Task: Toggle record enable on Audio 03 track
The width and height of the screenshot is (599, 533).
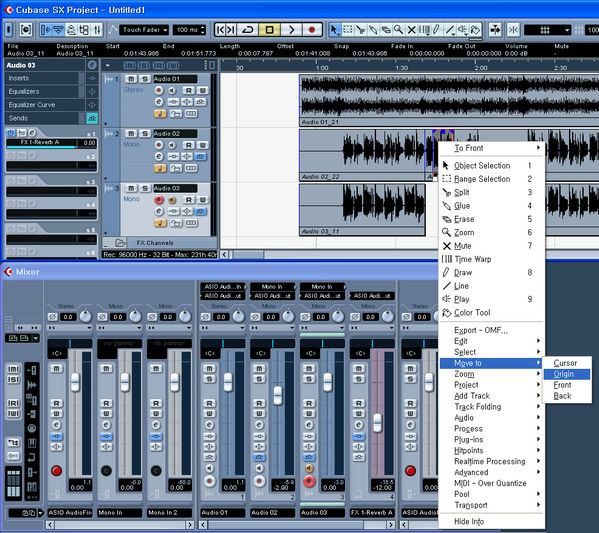Action: pos(159,199)
